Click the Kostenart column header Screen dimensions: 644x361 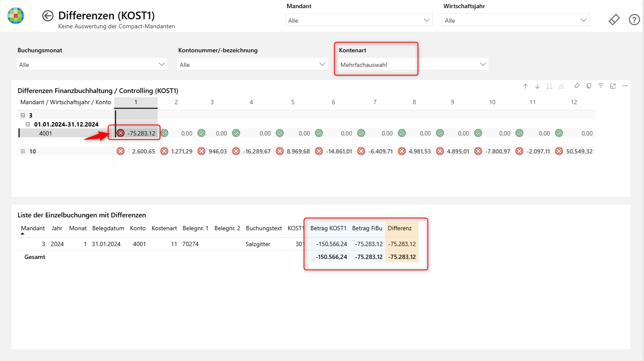(164, 228)
